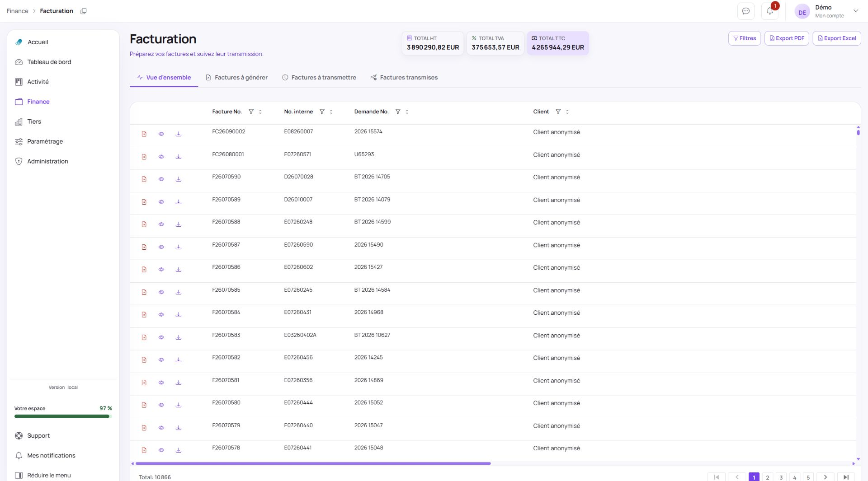Image resolution: width=868 pixels, height=481 pixels.
Task: Switch to Factures transmises tab
Action: tap(404, 78)
